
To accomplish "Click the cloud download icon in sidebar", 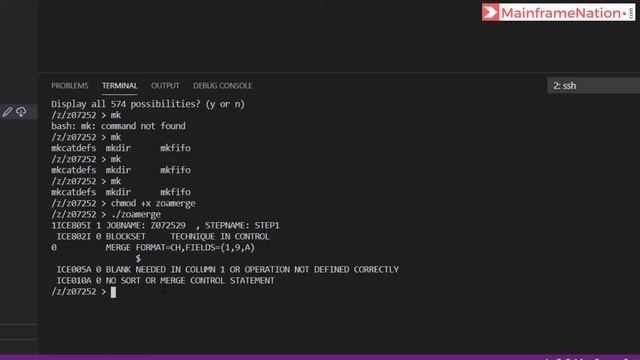I will pyautogui.click(x=21, y=112).
